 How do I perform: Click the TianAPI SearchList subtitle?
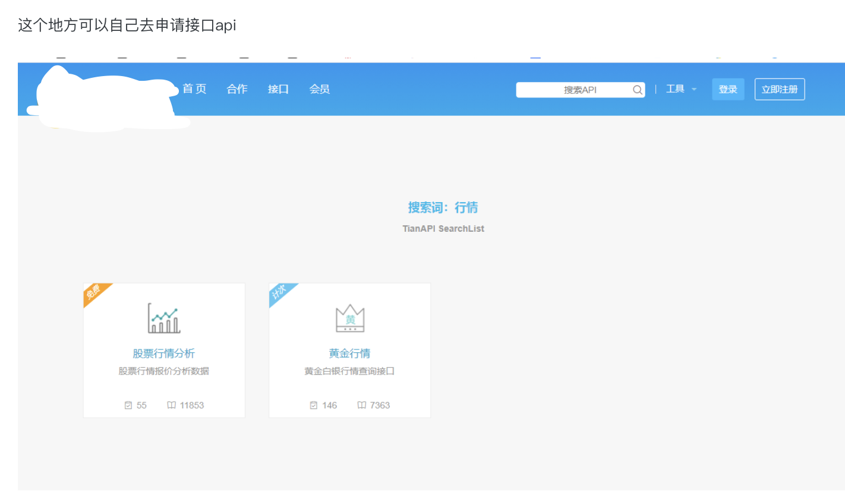click(x=443, y=229)
